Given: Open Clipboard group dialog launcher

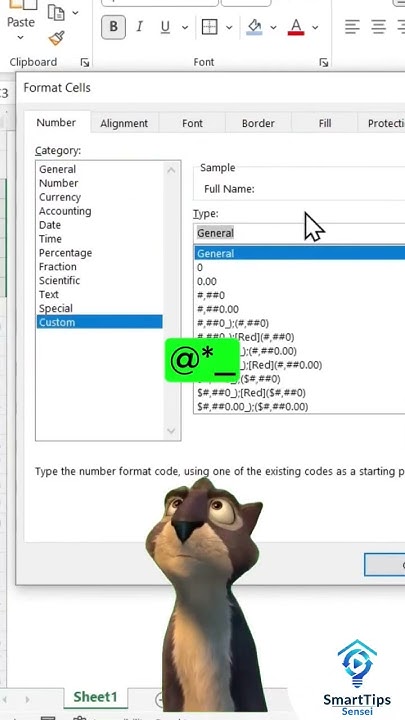Looking at the screenshot, I should (85, 62).
